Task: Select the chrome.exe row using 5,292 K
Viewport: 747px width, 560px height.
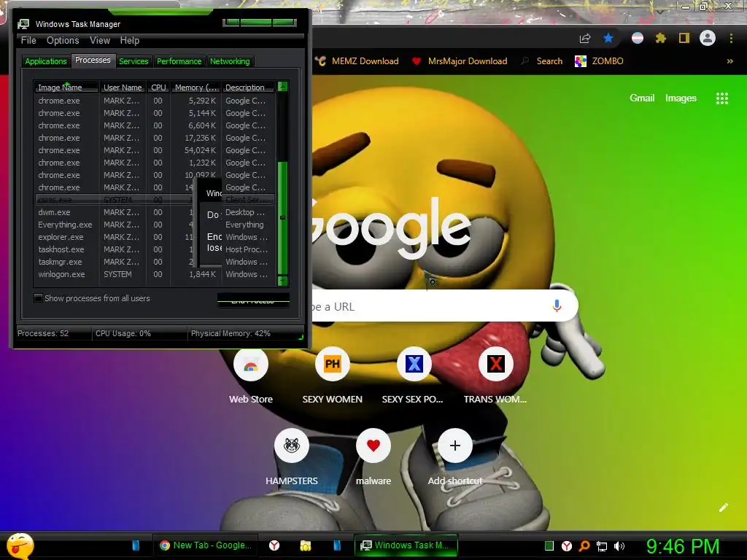Action: pos(155,101)
